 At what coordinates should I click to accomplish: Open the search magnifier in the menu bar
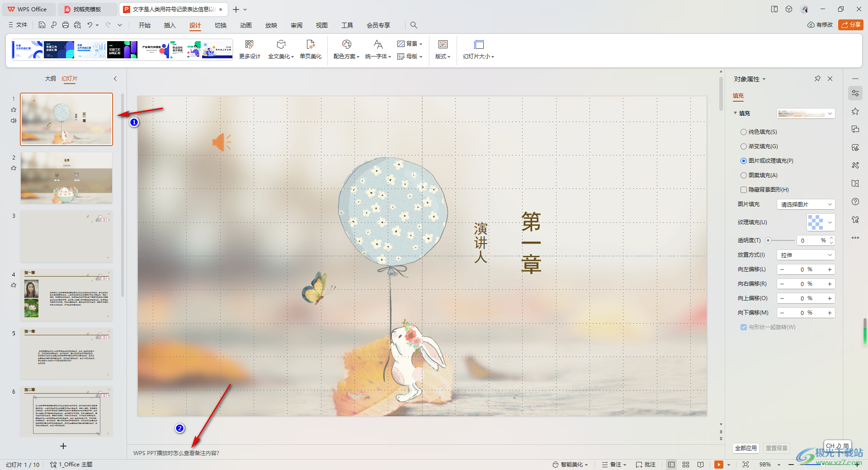414,25
